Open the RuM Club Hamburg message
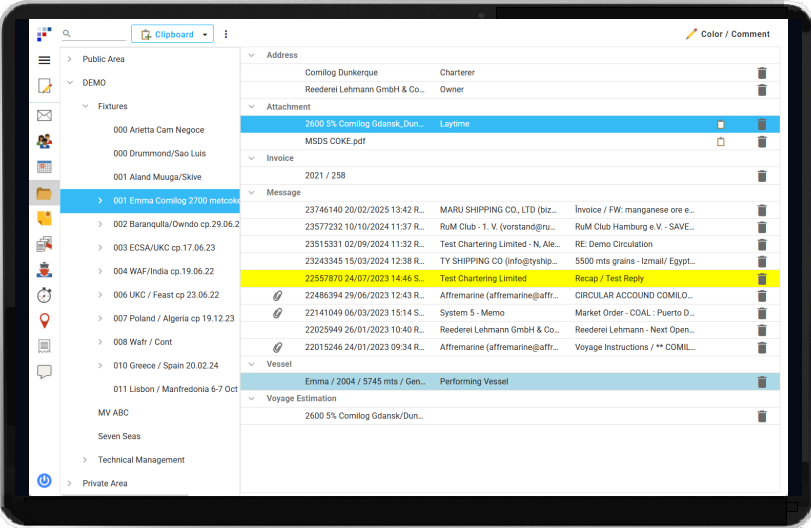This screenshot has height=528, width=811. point(510,227)
